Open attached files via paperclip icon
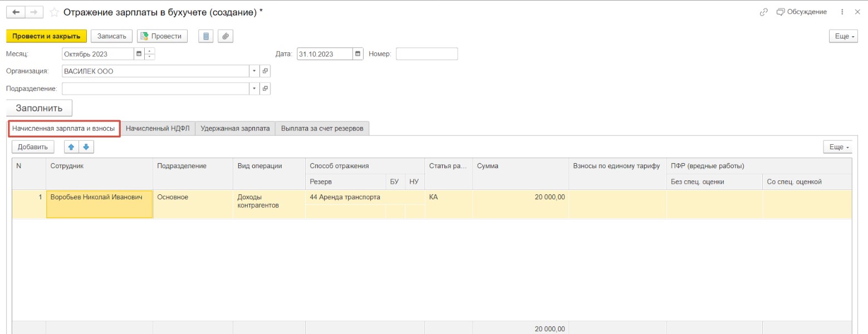The width and height of the screenshot is (868, 334). 225,36
